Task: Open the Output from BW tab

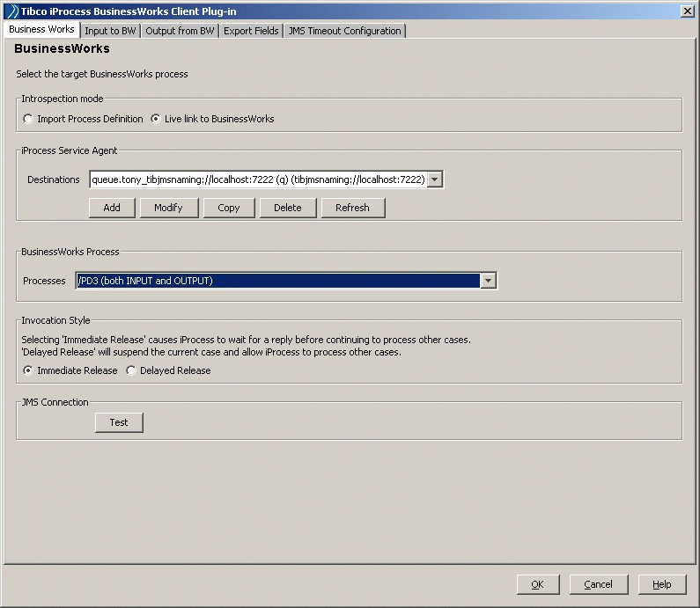Action: point(180,31)
